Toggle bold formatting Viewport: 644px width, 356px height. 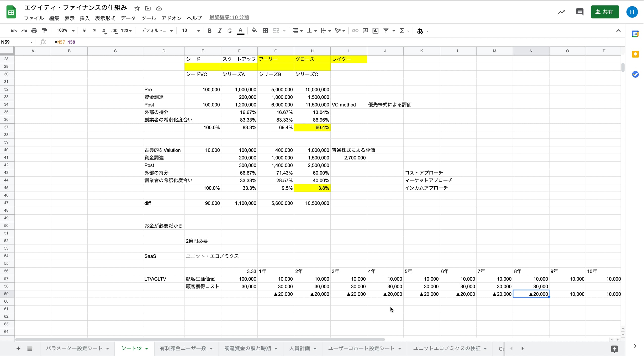point(209,30)
